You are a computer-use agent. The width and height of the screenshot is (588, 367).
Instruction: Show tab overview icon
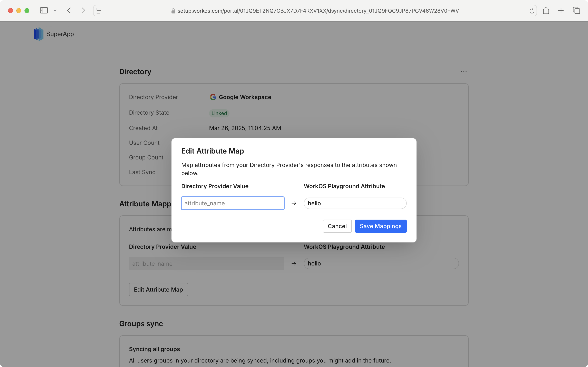tap(576, 10)
